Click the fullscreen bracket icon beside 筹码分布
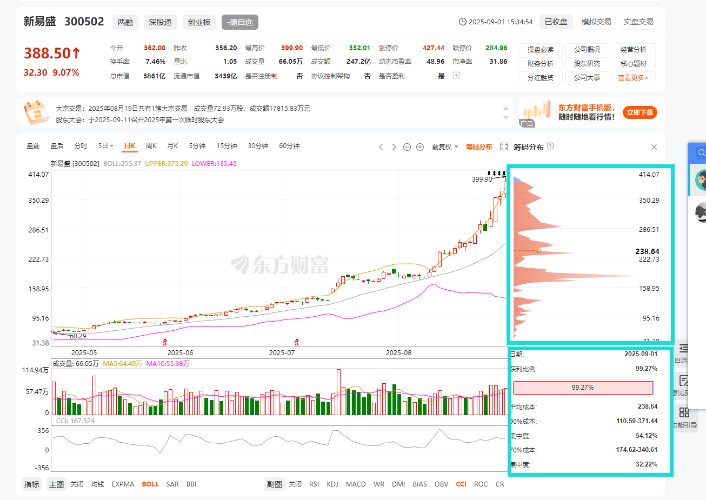The height and width of the screenshot is (500, 706). pyautogui.click(x=504, y=147)
